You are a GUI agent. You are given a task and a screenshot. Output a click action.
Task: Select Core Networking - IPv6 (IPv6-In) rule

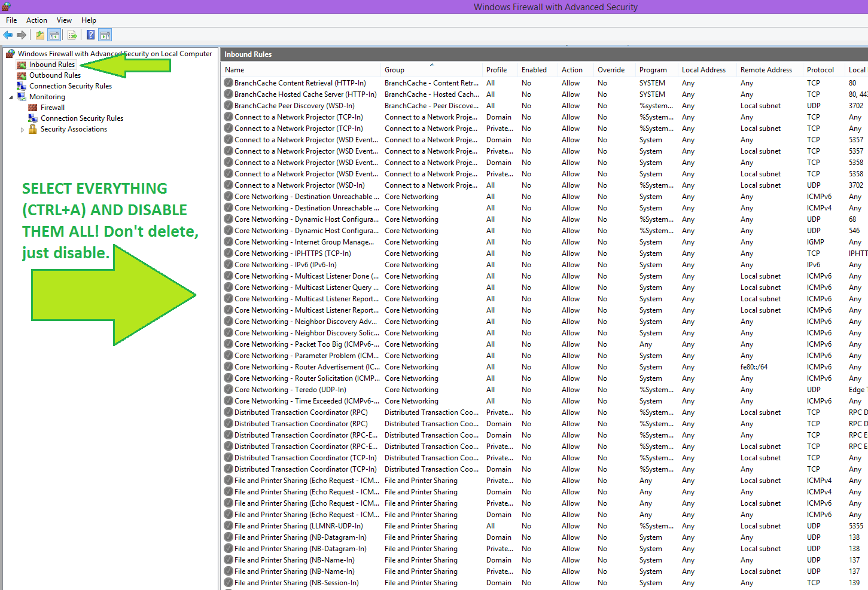[285, 265]
